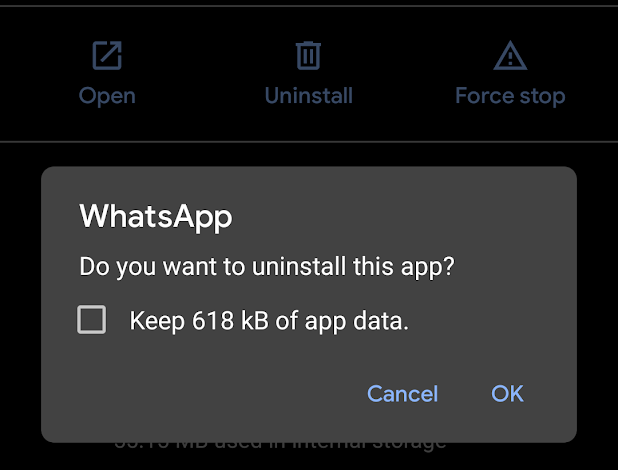This screenshot has width=618, height=470.
Task: Click the 'stop' word in Force stop
Action: 542,96
